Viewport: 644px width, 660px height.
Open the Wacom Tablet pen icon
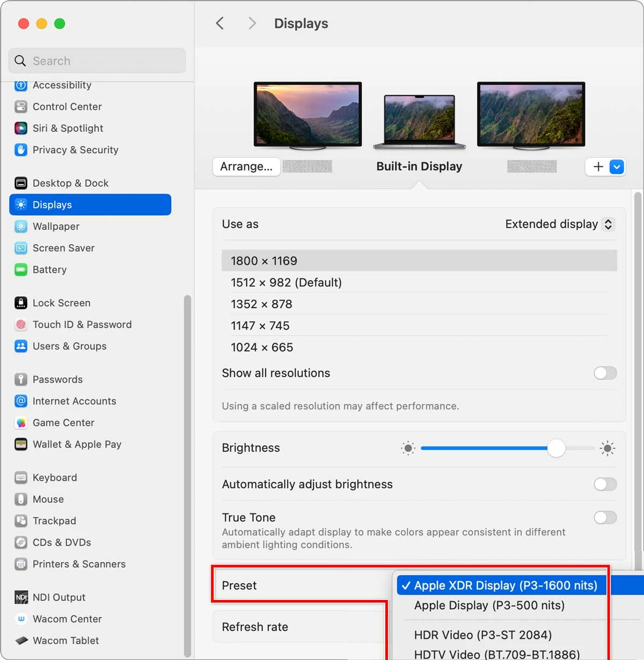tap(21, 640)
